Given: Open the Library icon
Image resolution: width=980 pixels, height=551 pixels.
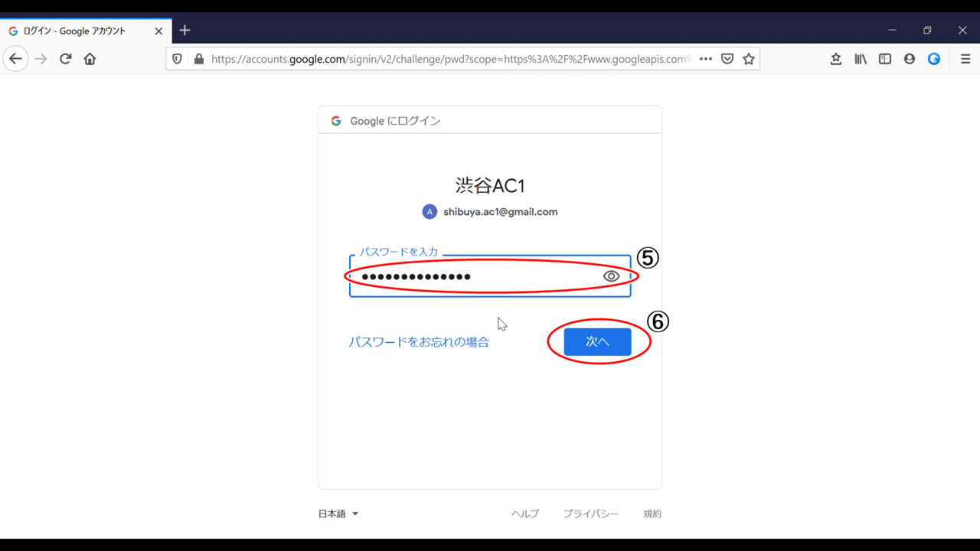Looking at the screenshot, I should tap(861, 59).
